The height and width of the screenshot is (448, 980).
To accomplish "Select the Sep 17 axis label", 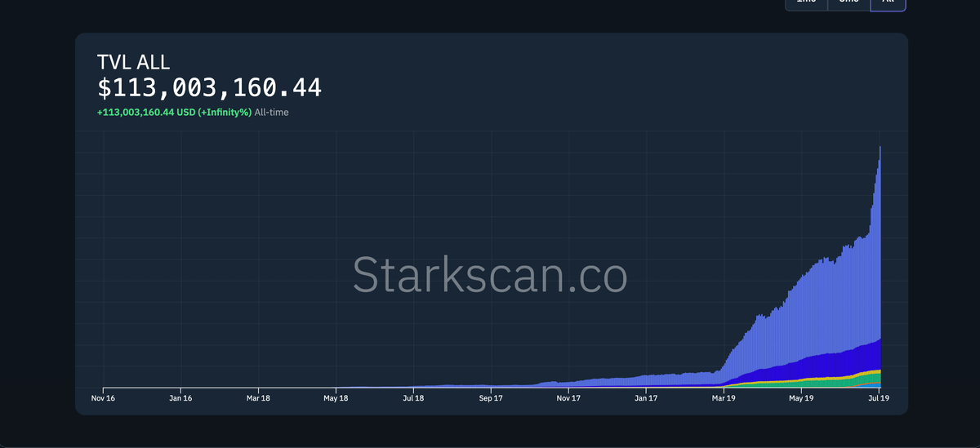I will pyautogui.click(x=491, y=398).
